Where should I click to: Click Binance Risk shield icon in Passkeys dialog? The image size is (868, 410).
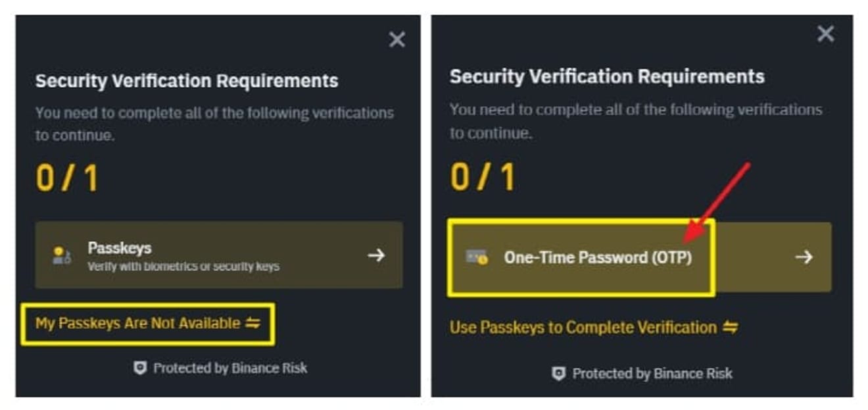(140, 369)
